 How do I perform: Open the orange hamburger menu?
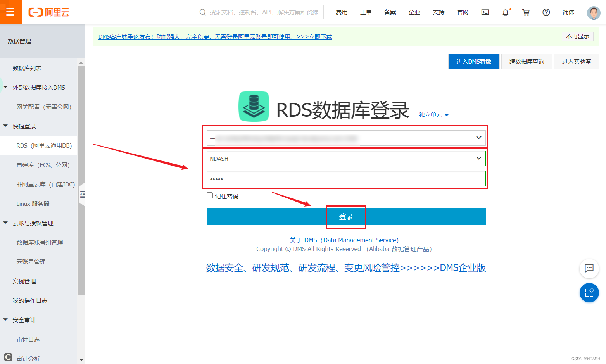[11, 12]
